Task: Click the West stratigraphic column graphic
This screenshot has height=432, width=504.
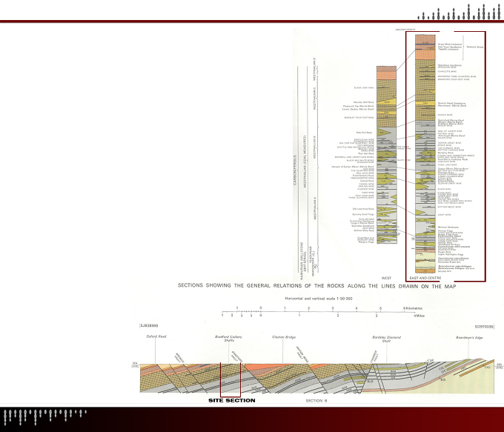Action: (x=387, y=155)
